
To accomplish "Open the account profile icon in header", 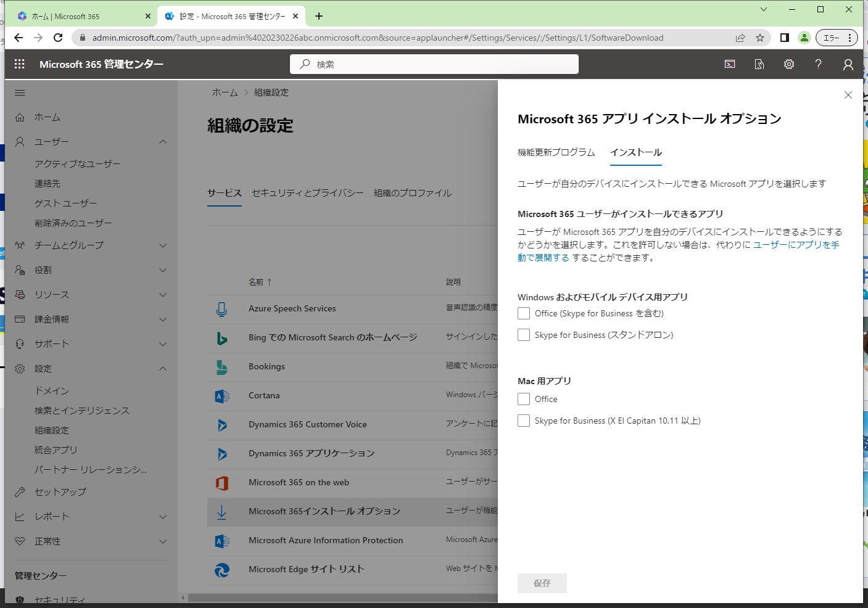I will click(x=848, y=64).
